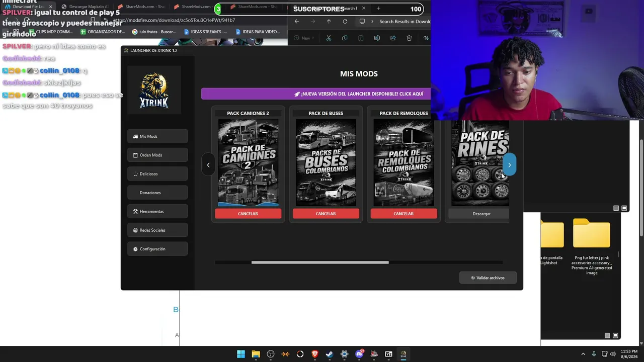Cancel the Pack de Buses download
The width and height of the screenshot is (644, 362).
326,214
